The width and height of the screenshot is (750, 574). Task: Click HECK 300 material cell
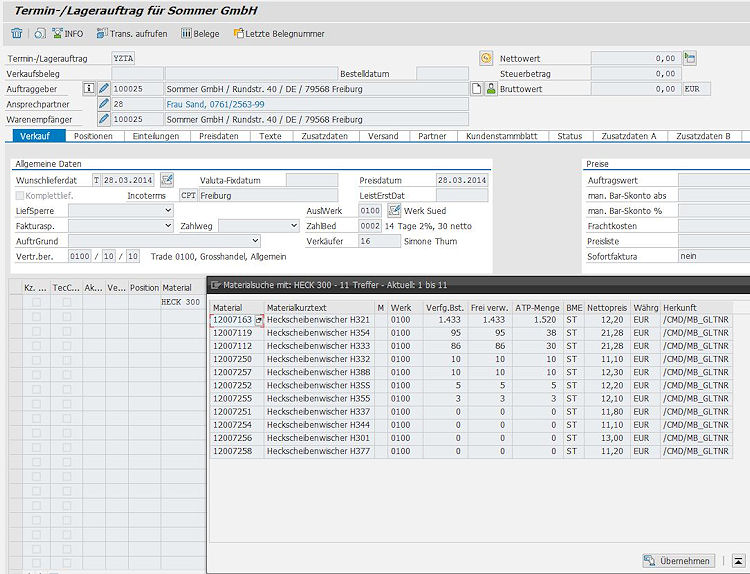182,302
